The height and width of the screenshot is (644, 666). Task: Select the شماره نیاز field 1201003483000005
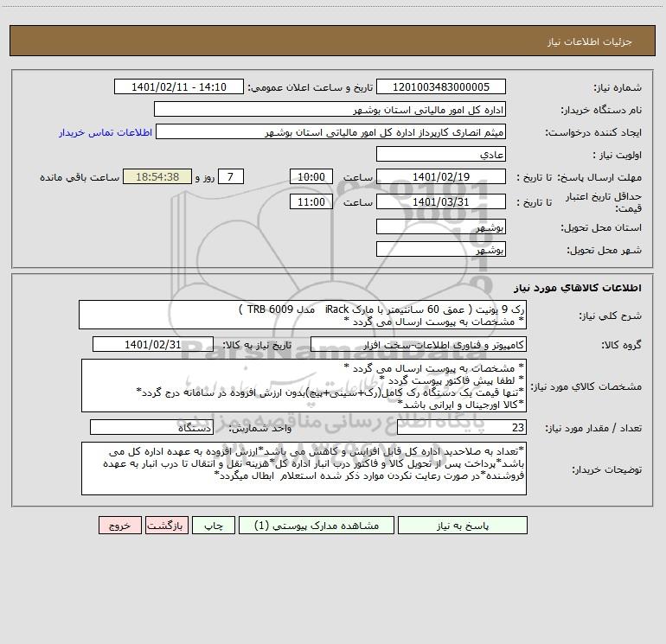tap(441, 86)
